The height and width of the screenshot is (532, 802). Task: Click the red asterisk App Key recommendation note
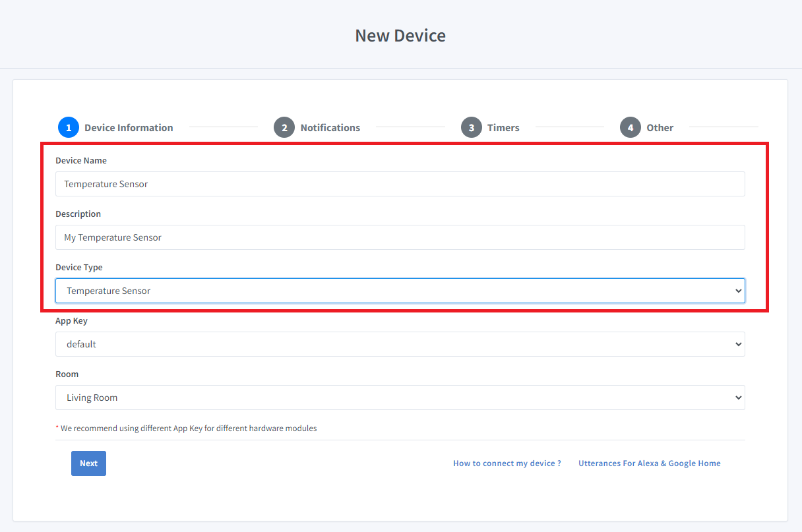point(186,428)
